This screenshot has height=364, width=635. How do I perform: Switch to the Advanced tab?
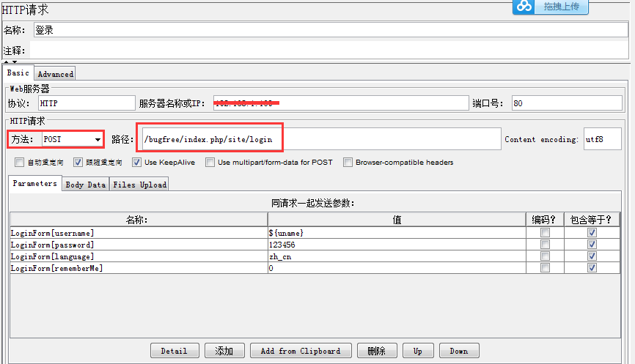point(55,74)
